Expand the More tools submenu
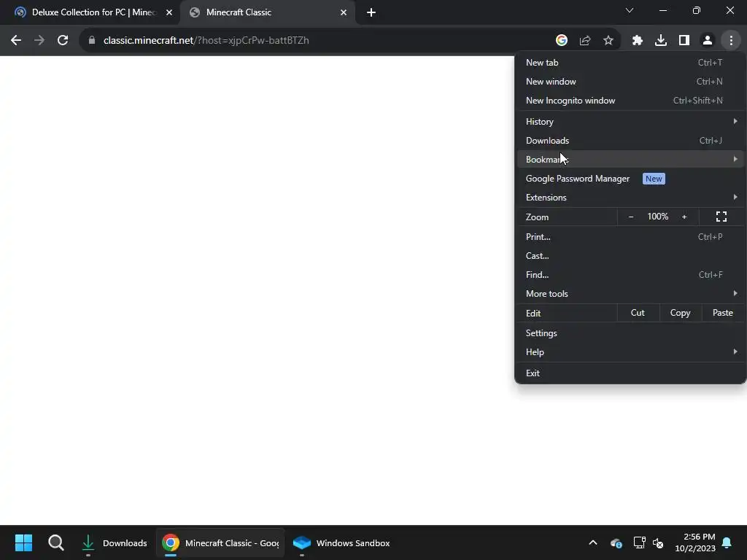This screenshot has width=747, height=560. [630, 294]
